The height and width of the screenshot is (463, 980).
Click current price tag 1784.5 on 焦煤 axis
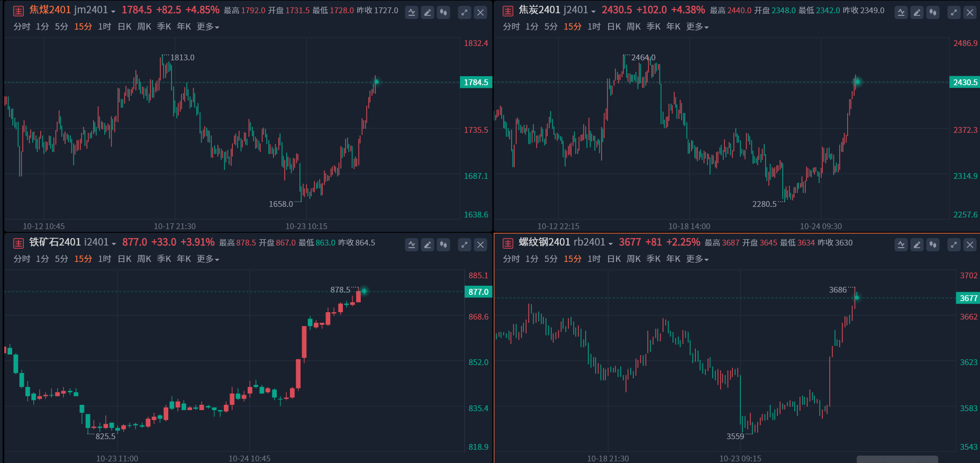[476, 82]
